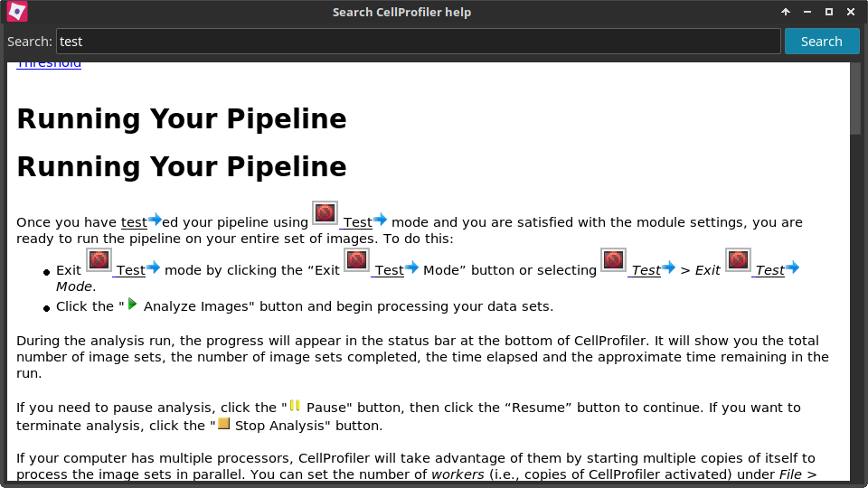Click the blue arrow before '> Exit'

(x=669, y=267)
